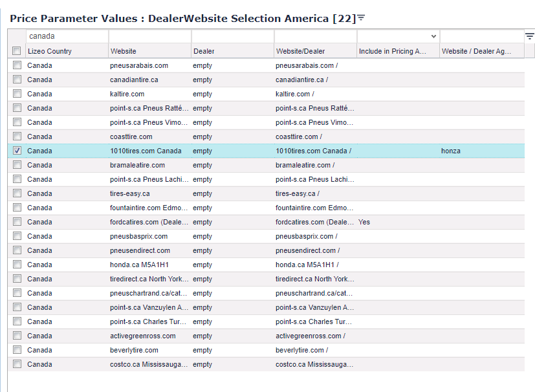Click the Website / Dealer Ag... column header
The height and width of the screenshot is (392, 535).
coord(481,51)
